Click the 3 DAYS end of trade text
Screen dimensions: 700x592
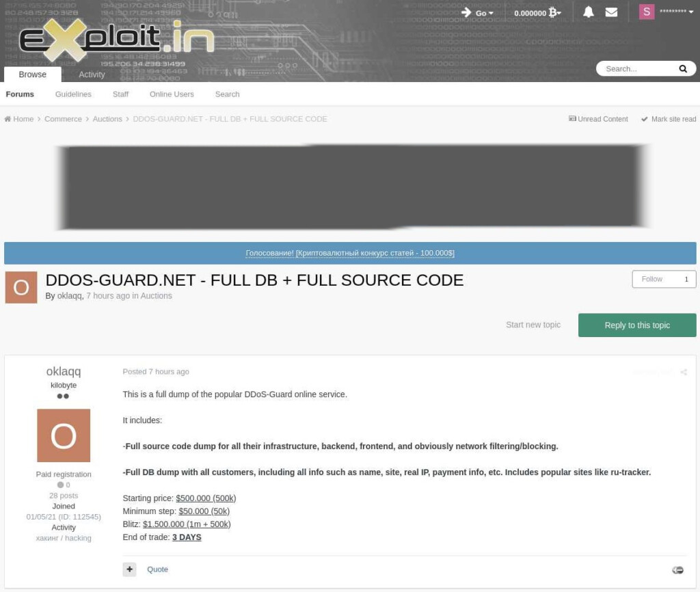(187, 537)
